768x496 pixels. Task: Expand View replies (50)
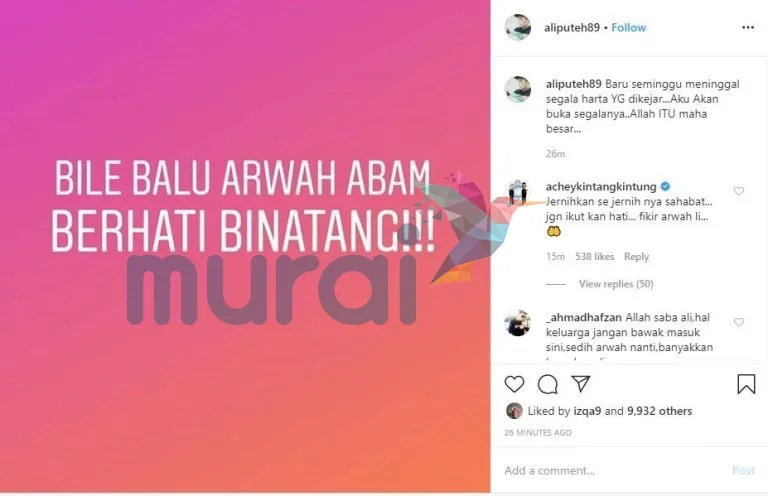tap(616, 284)
